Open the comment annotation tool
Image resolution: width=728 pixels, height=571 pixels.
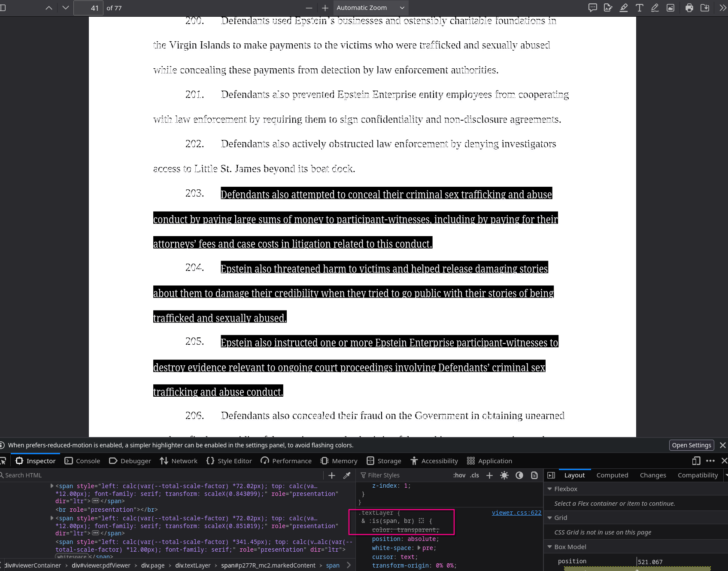tap(593, 8)
